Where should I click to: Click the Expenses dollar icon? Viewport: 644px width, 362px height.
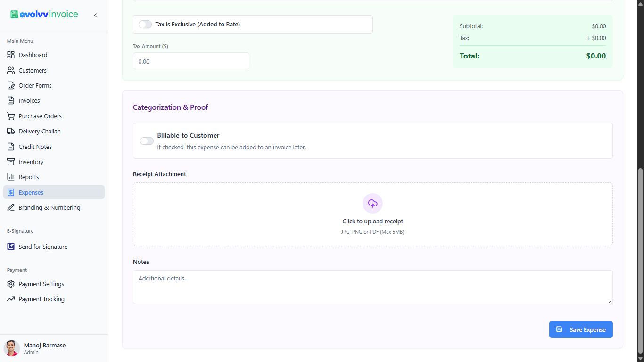pos(11,192)
